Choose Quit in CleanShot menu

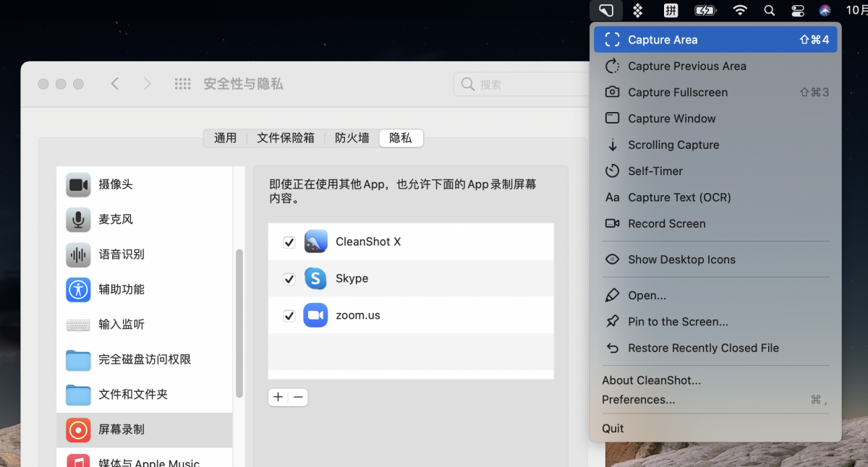click(x=613, y=428)
